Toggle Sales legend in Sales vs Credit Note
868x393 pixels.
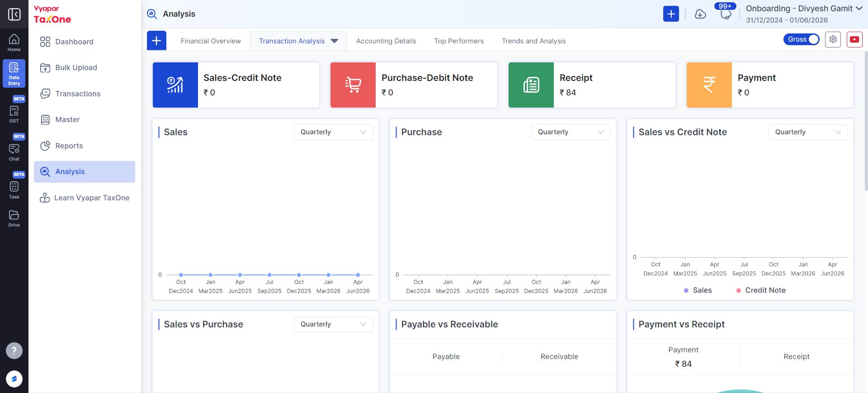(698, 290)
